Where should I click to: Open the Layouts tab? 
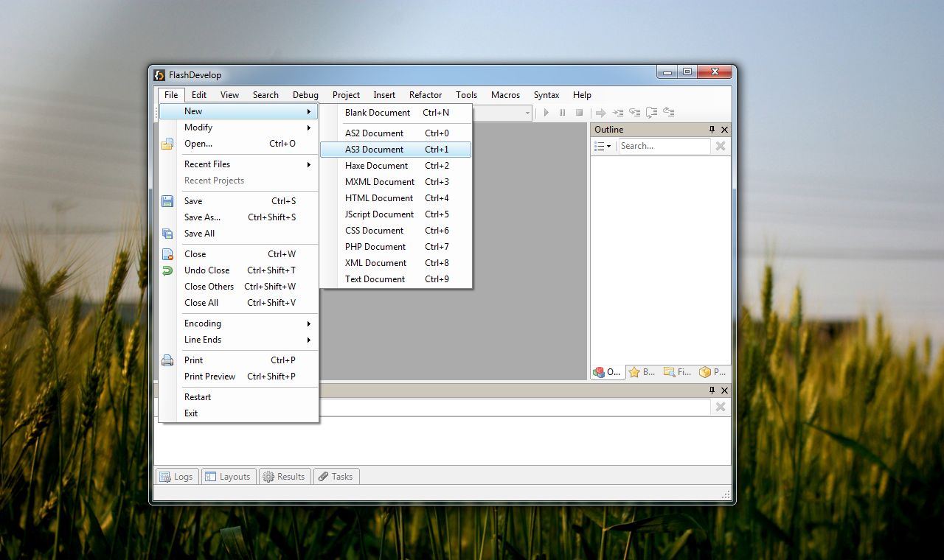point(228,477)
